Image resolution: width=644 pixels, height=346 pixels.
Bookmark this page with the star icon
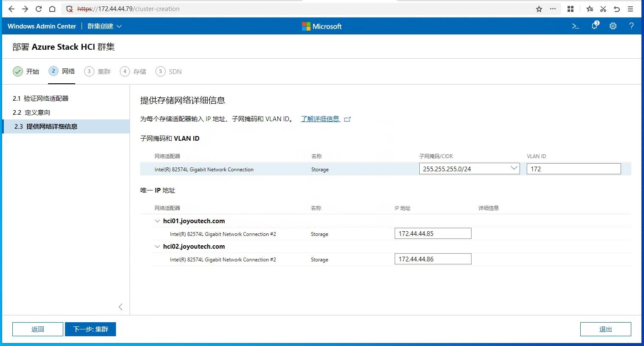click(x=539, y=9)
